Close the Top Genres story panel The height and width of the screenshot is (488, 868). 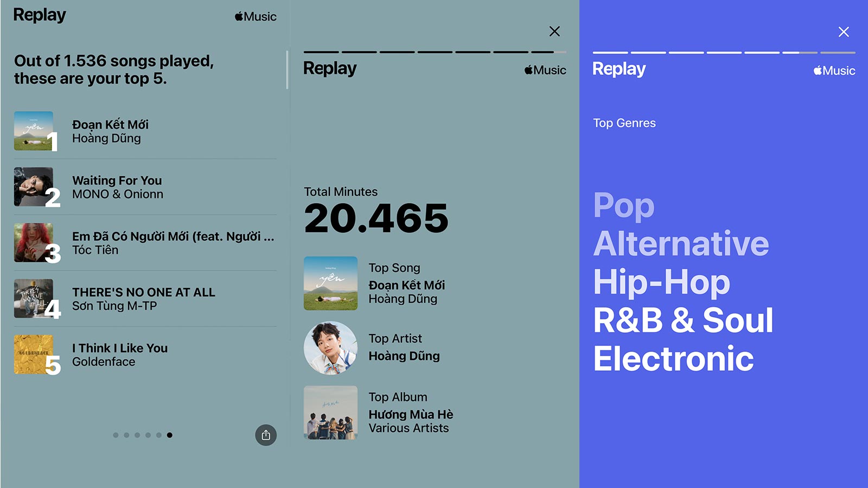coord(844,32)
